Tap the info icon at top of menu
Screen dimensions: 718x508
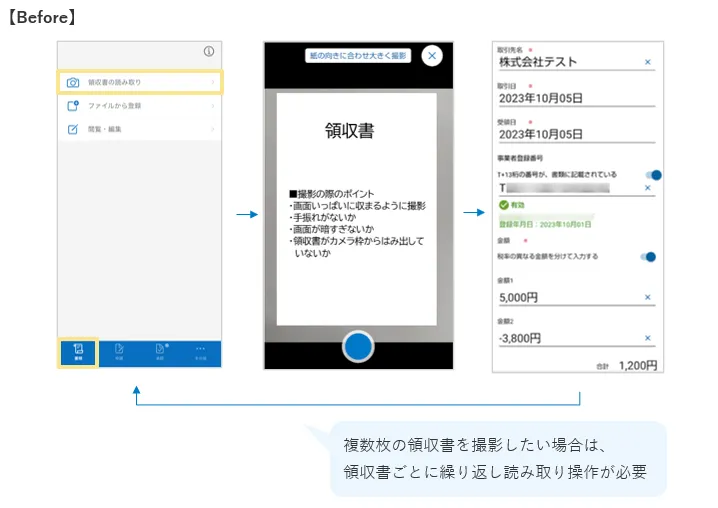[208, 52]
